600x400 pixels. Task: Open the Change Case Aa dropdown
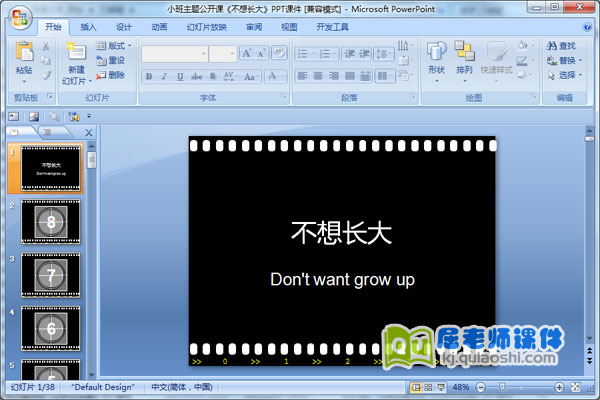pyautogui.click(x=251, y=76)
